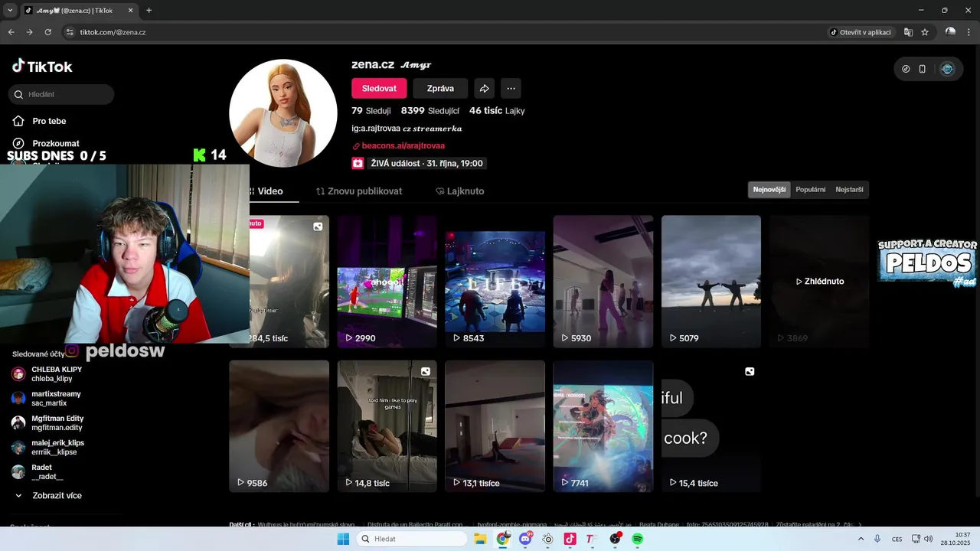Open the Chrome profile avatar
The height and width of the screenshot is (551, 980).
point(950,32)
